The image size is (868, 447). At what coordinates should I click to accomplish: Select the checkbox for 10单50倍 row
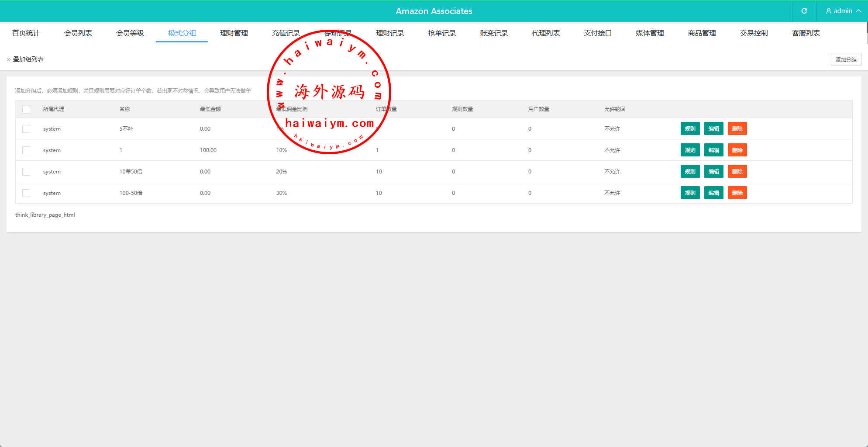[x=26, y=172]
